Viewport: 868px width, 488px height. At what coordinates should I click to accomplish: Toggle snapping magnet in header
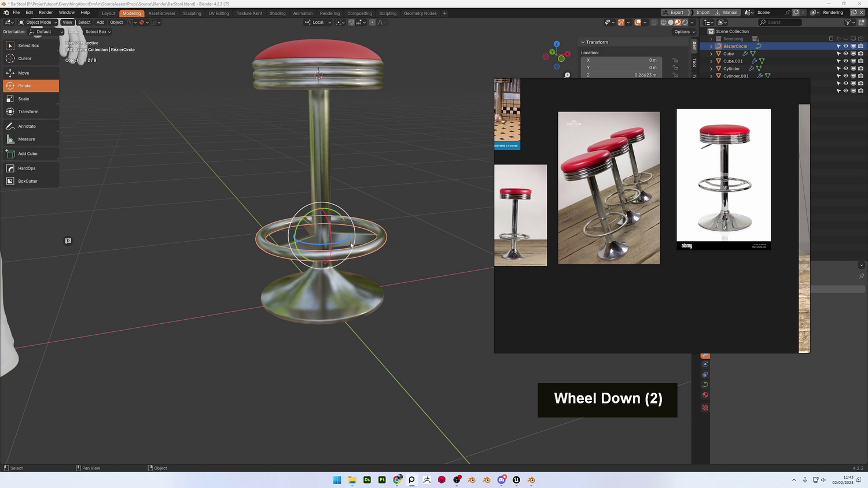[351, 23]
